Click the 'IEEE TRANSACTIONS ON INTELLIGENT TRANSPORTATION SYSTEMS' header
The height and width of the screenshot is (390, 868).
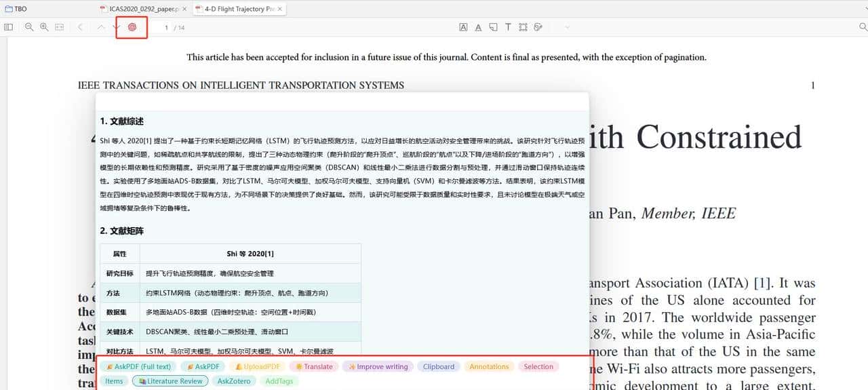coord(241,85)
